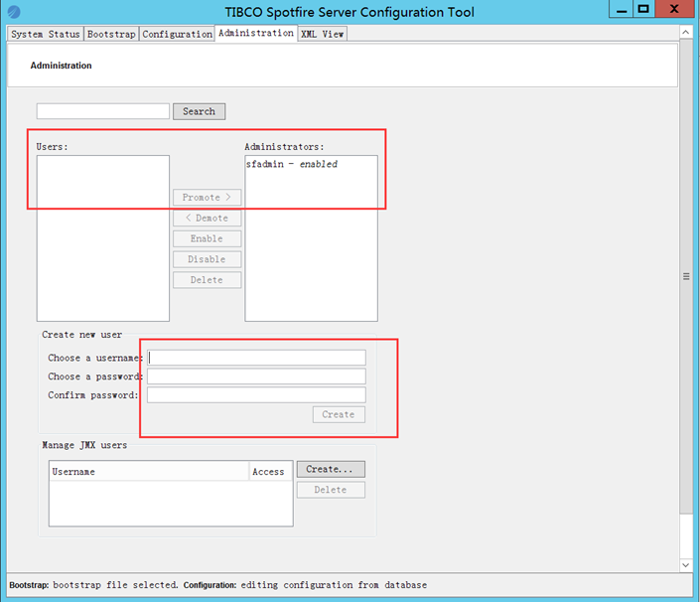Maximize the Configuration Tool window

pyautogui.click(x=643, y=9)
